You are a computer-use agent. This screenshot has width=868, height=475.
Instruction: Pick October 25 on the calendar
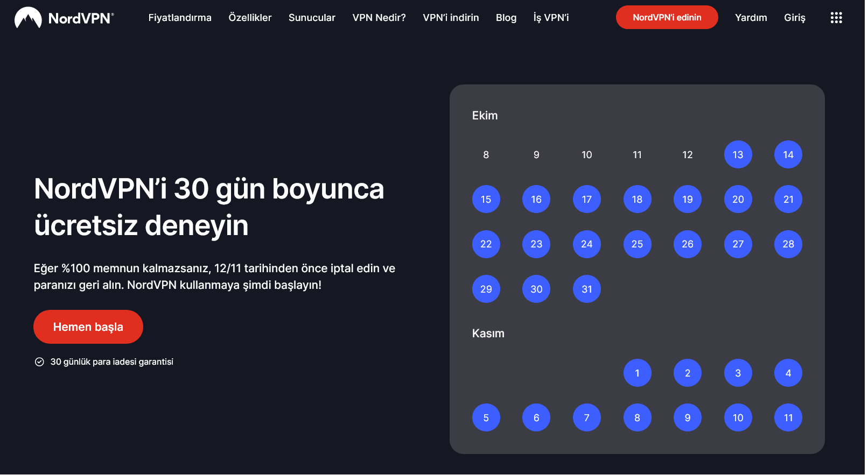[x=637, y=244]
